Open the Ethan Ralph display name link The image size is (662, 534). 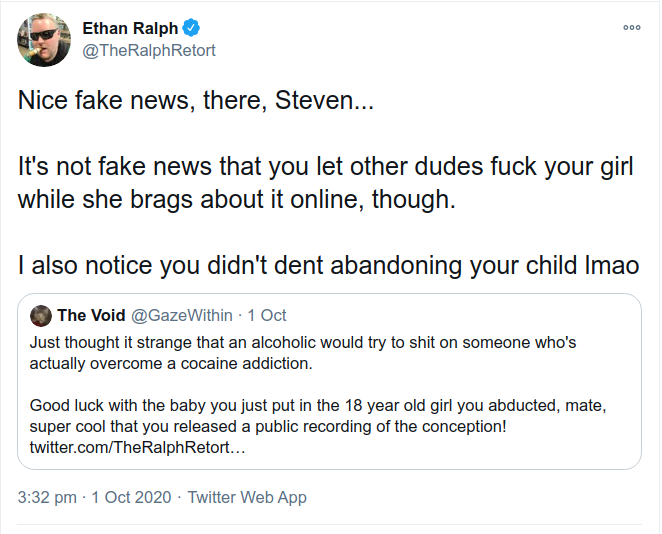(x=130, y=28)
